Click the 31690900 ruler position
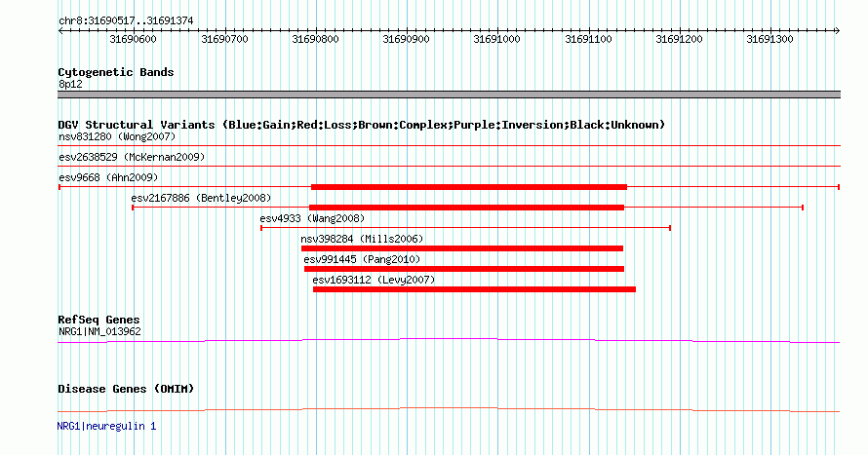Screen dimensions: 868x455 [407, 39]
